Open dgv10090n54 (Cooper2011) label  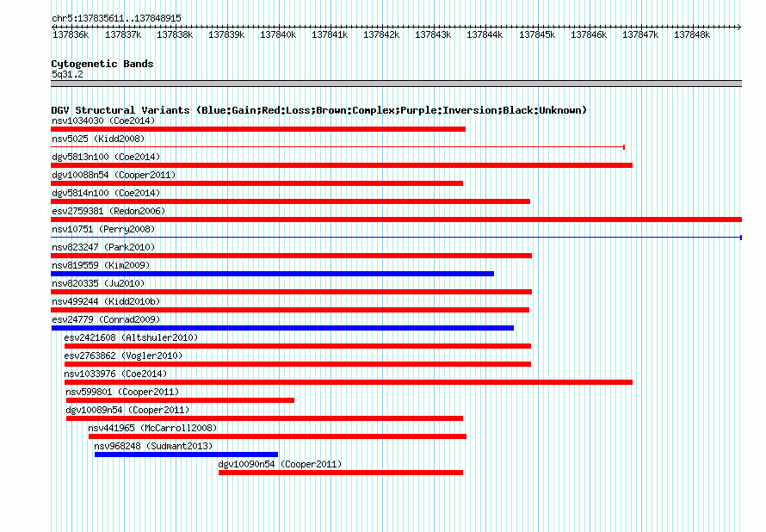point(280,464)
